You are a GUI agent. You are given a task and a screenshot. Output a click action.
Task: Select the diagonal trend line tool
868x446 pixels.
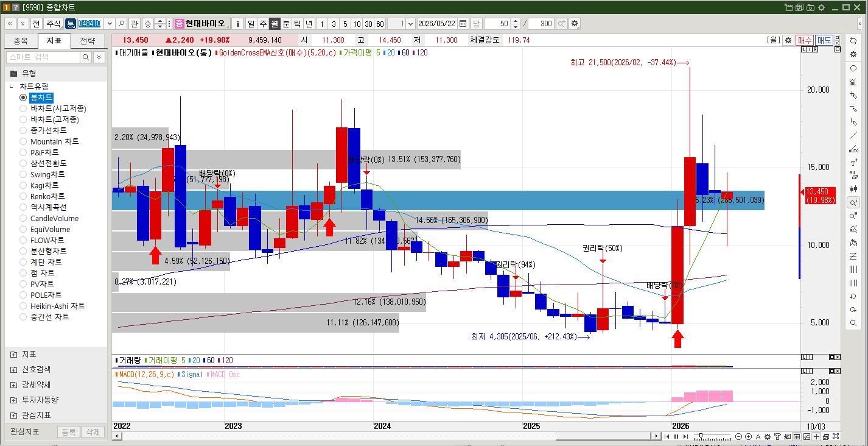853,135
